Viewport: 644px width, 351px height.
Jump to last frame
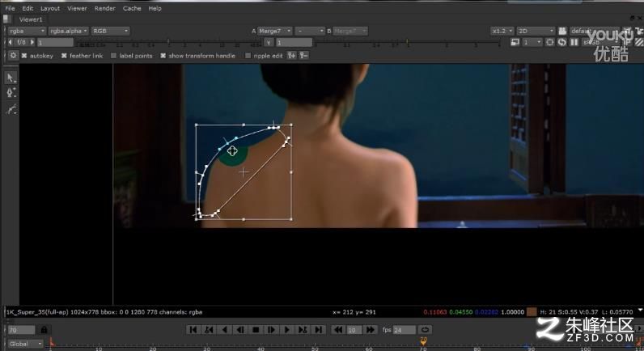click(318, 330)
